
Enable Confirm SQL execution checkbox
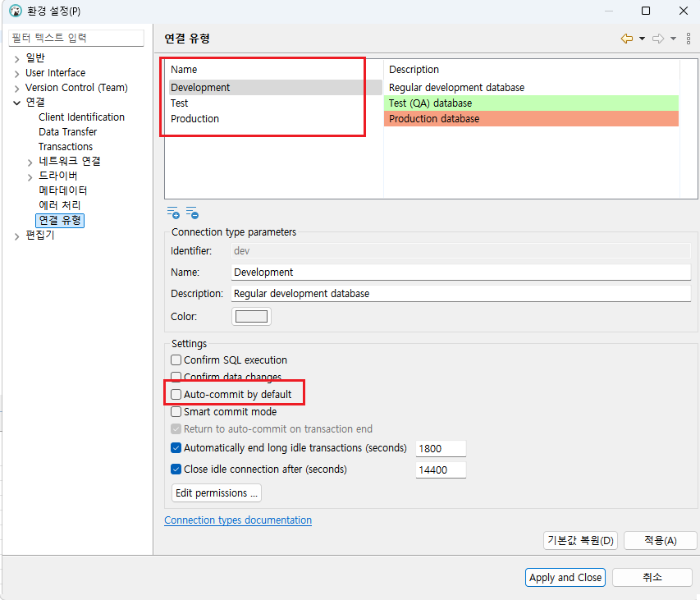click(176, 360)
